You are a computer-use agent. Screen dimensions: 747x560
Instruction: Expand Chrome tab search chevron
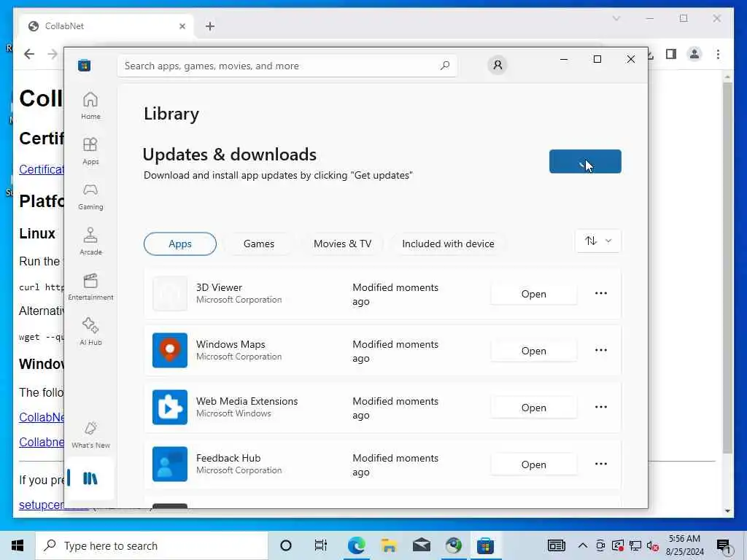click(616, 18)
